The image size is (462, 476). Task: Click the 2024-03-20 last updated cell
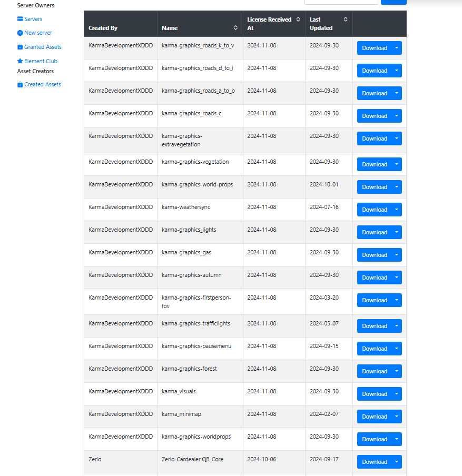point(329,302)
